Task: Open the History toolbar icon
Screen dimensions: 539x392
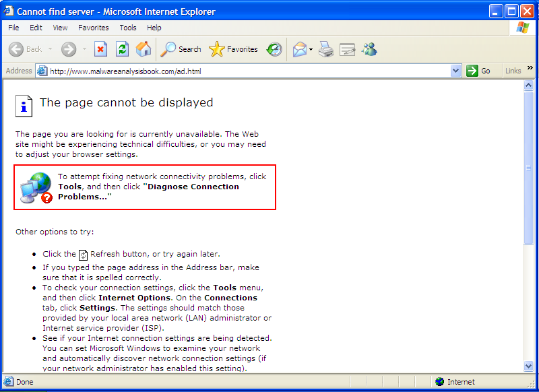Action: pyautogui.click(x=274, y=49)
